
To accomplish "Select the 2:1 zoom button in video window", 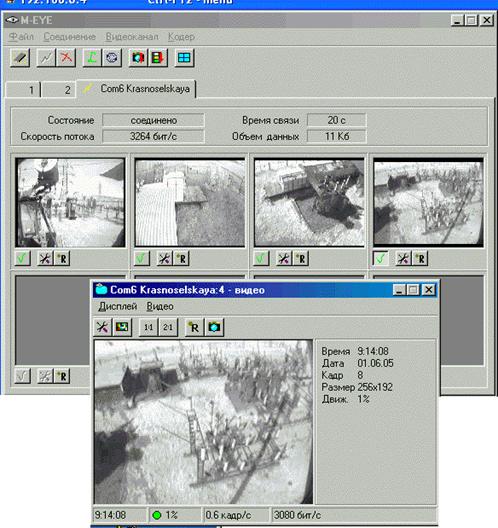I will click(168, 327).
